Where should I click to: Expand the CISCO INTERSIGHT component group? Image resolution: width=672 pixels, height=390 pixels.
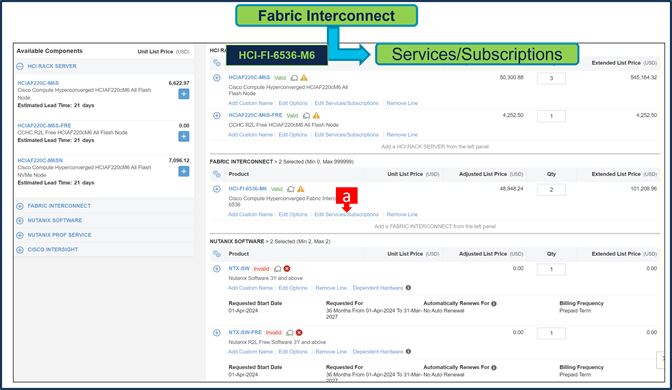click(x=20, y=250)
